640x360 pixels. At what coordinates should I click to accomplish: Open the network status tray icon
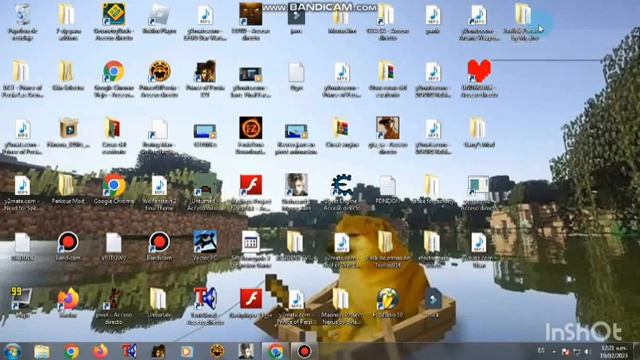[577, 351]
